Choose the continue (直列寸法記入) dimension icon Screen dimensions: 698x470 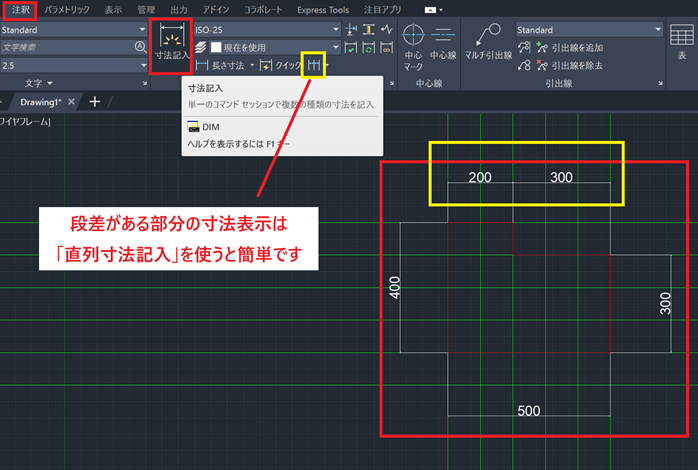(x=314, y=65)
